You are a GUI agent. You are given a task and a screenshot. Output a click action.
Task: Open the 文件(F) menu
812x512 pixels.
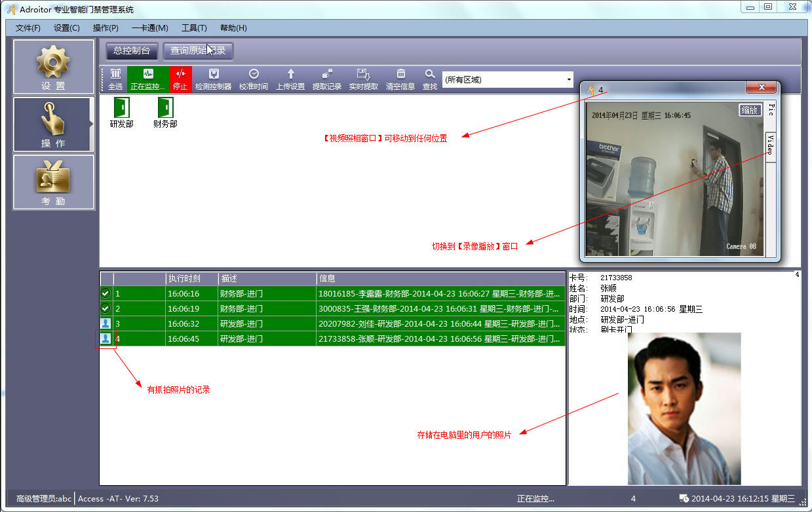pos(28,28)
